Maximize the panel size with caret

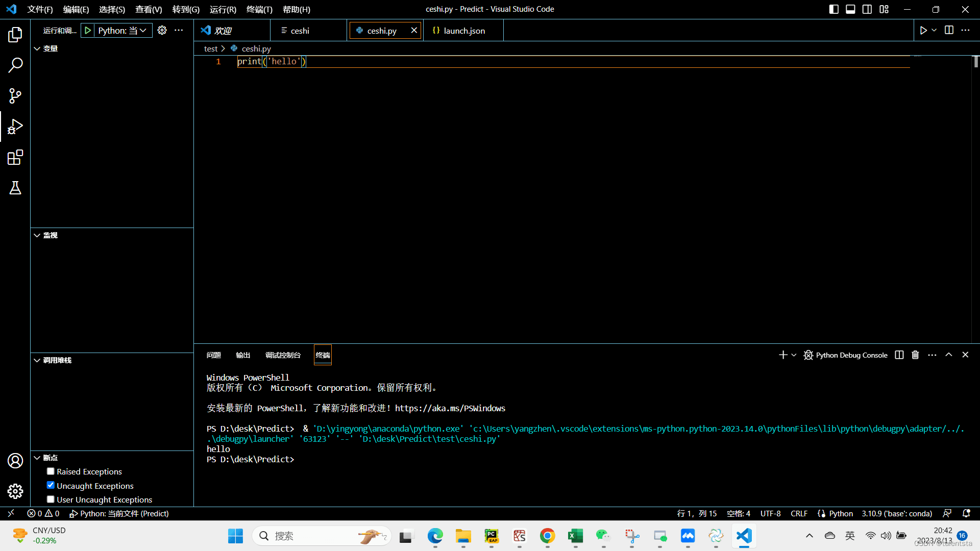(948, 355)
